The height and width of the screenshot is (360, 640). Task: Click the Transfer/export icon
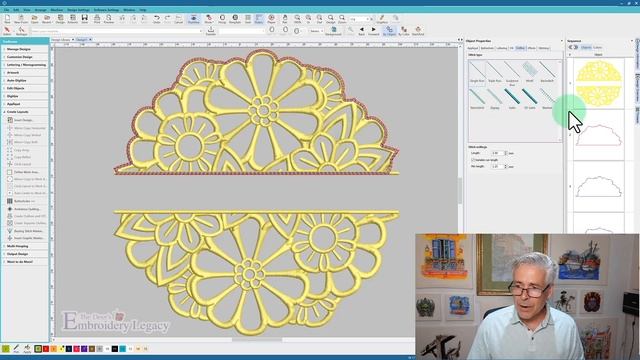tap(211, 31)
